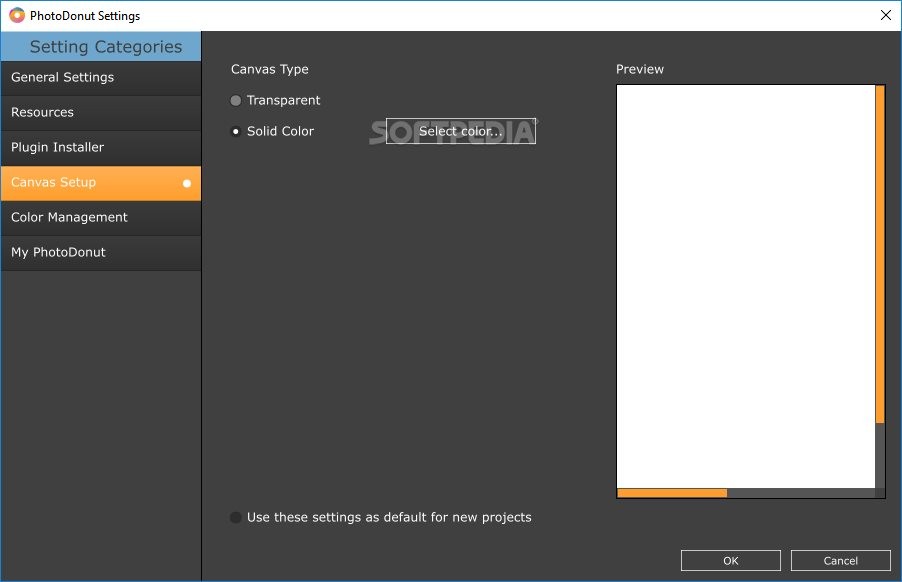Open the Resources category
Viewport: 902px width, 582px height.
pyautogui.click(x=101, y=113)
